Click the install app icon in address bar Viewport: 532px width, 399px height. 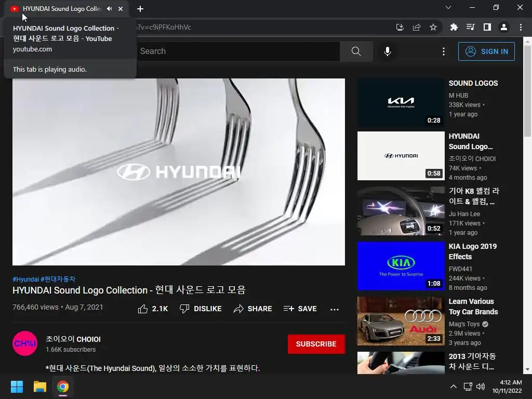(x=400, y=27)
